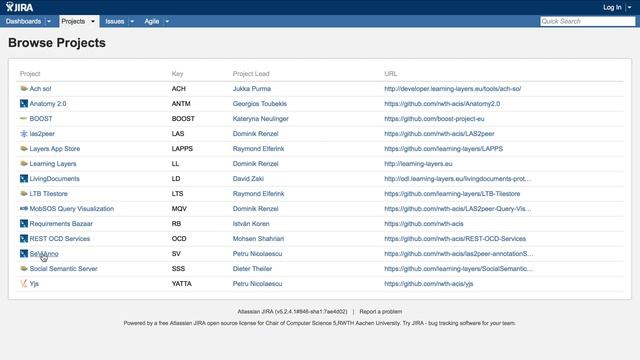Image resolution: width=640 pixels, height=360 pixels.
Task: Click the LivingDocuments project icon
Action: (x=24, y=179)
